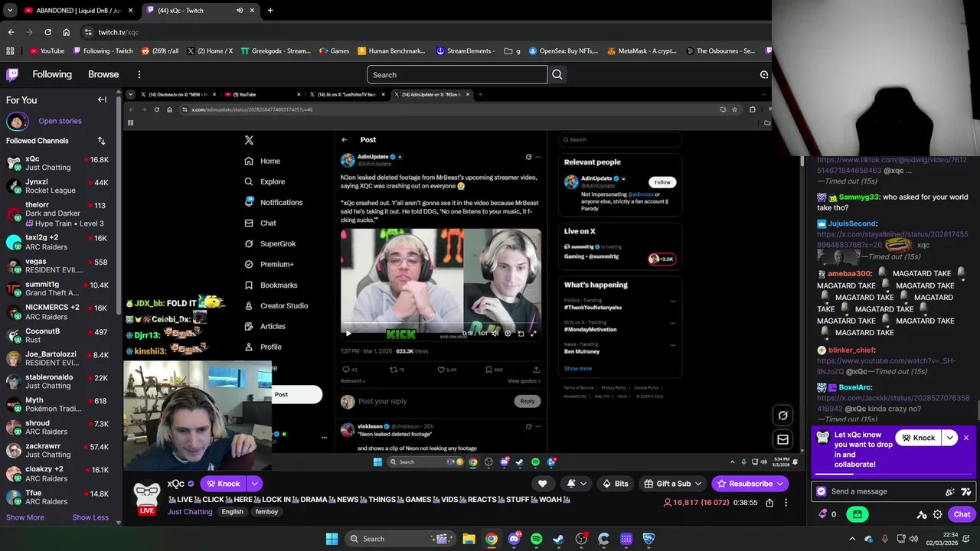This screenshot has height=551, width=980.
Task: Click the party emote icon in message box
Action: (x=950, y=491)
